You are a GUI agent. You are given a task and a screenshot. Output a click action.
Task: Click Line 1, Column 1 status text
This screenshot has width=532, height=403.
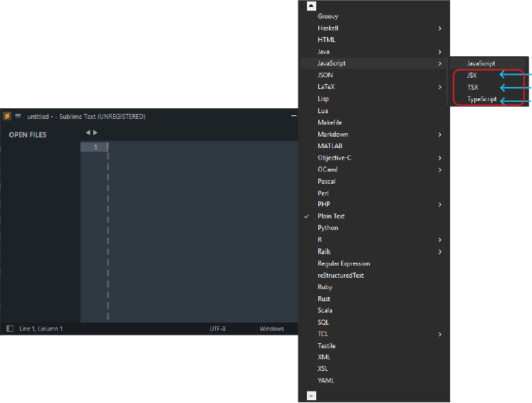tap(41, 329)
